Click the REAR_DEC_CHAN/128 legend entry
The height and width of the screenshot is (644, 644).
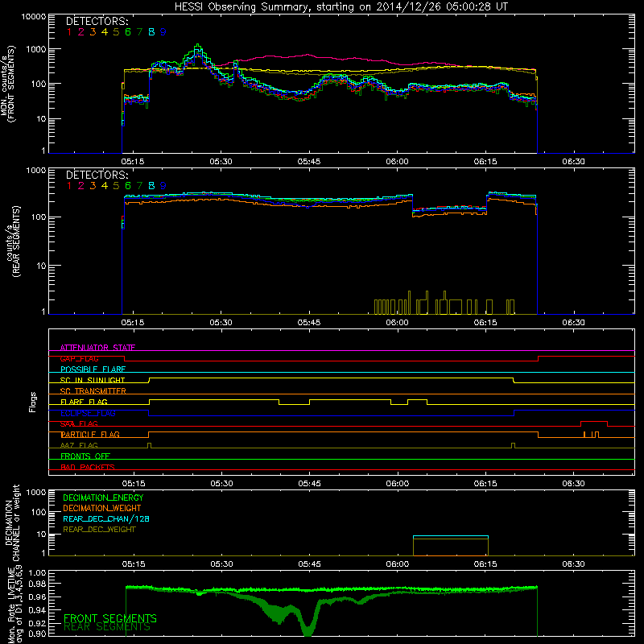106,519
